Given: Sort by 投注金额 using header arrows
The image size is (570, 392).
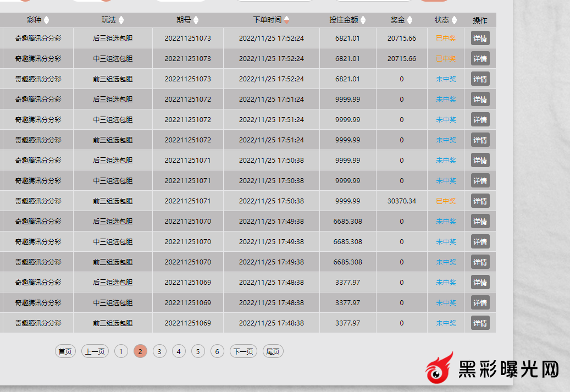Looking at the screenshot, I should (363, 20).
